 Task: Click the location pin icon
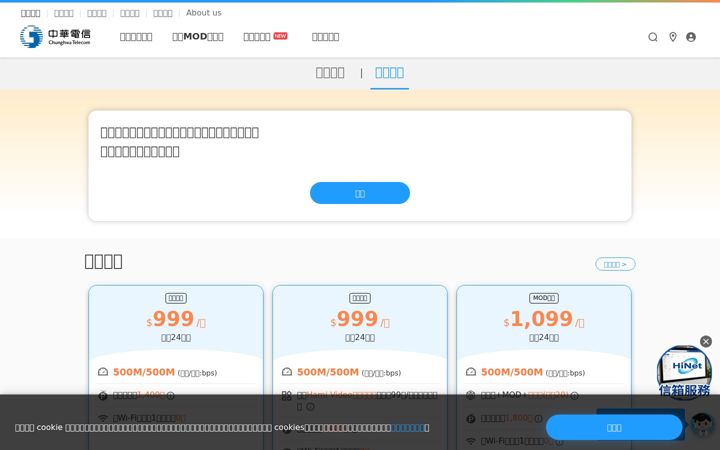[673, 37]
